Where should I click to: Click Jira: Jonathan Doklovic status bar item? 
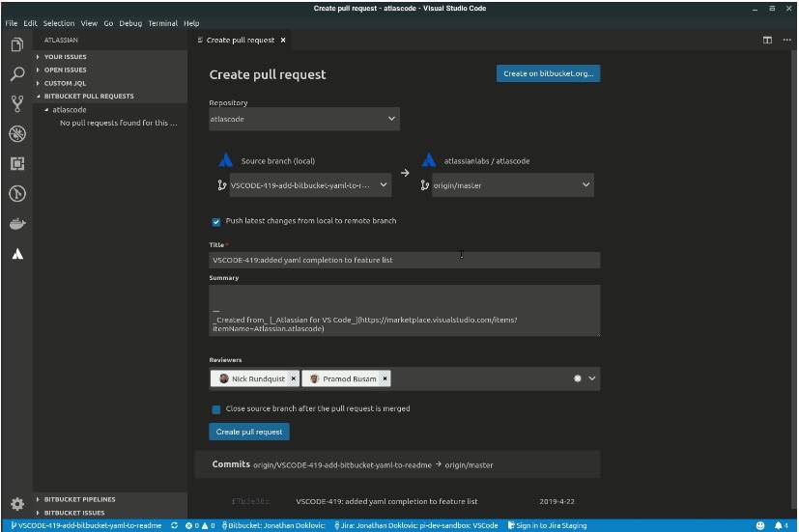pos(415,525)
